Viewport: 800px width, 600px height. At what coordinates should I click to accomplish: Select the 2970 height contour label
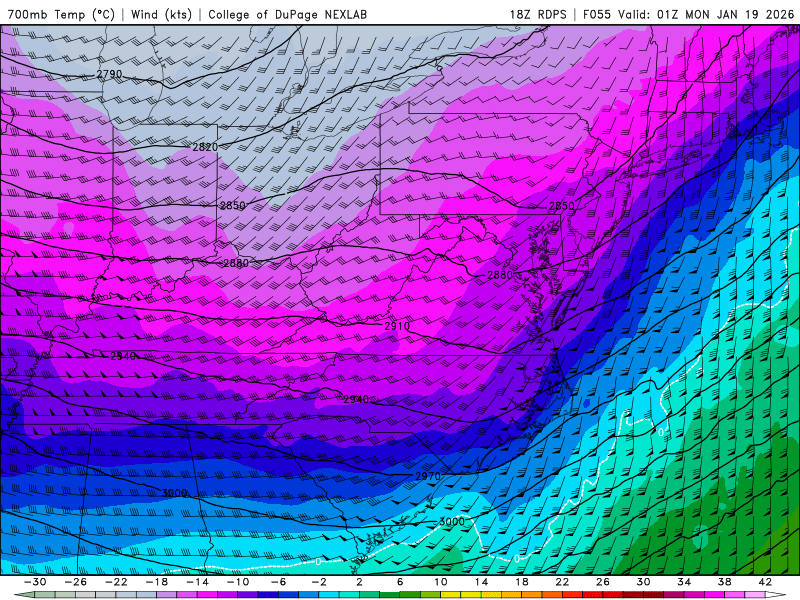428,476
